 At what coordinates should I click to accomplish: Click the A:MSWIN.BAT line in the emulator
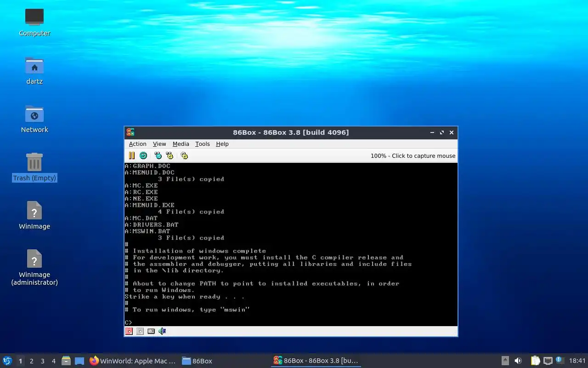tap(147, 231)
